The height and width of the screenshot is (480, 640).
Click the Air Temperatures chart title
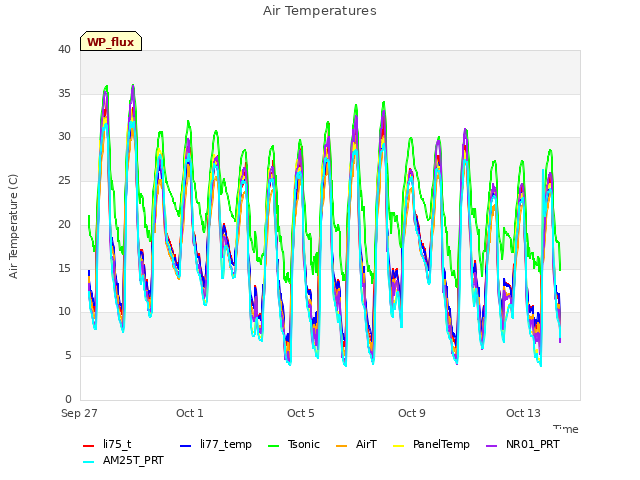(x=320, y=11)
